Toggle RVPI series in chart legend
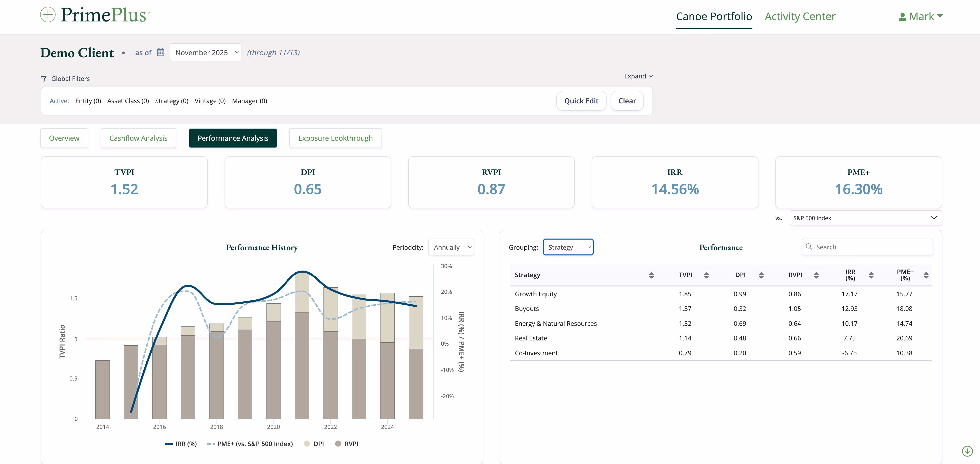The width and height of the screenshot is (980, 464). [x=347, y=444]
